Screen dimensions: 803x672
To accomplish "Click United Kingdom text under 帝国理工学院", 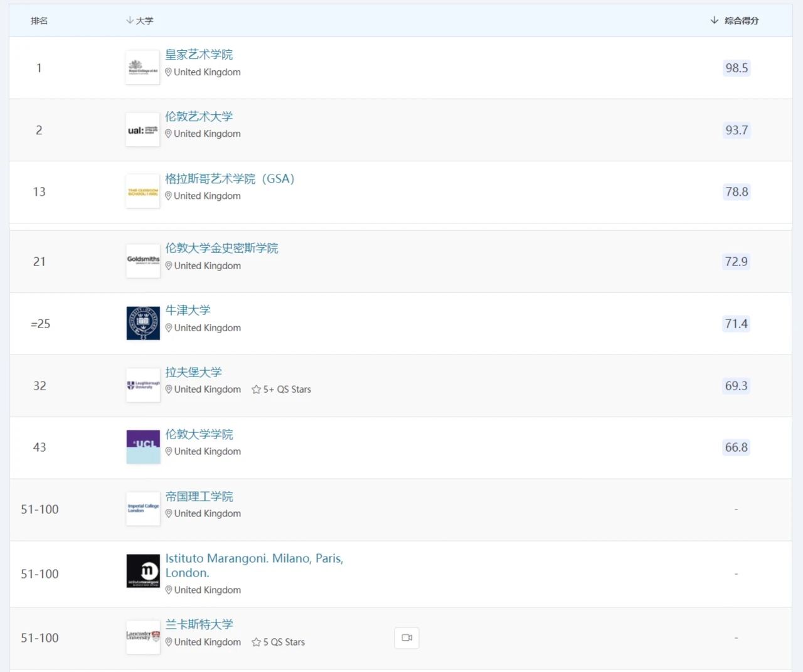I will [208, 513].
